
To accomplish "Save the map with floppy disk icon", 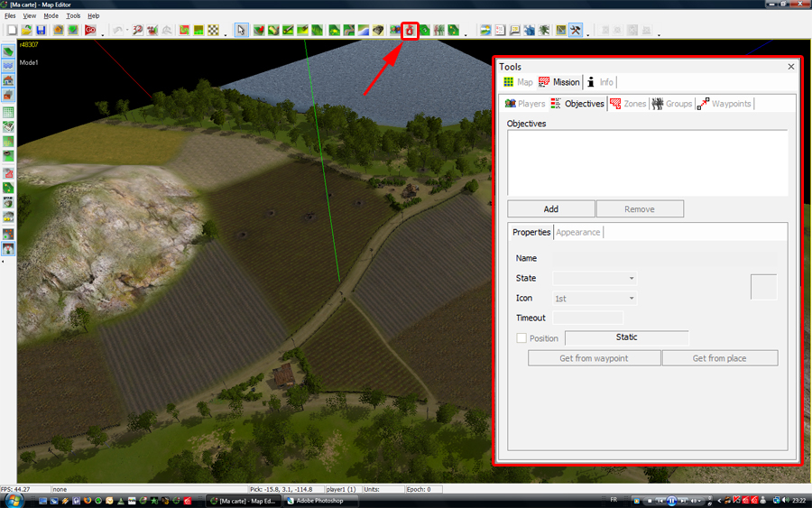I will point(41,30).
